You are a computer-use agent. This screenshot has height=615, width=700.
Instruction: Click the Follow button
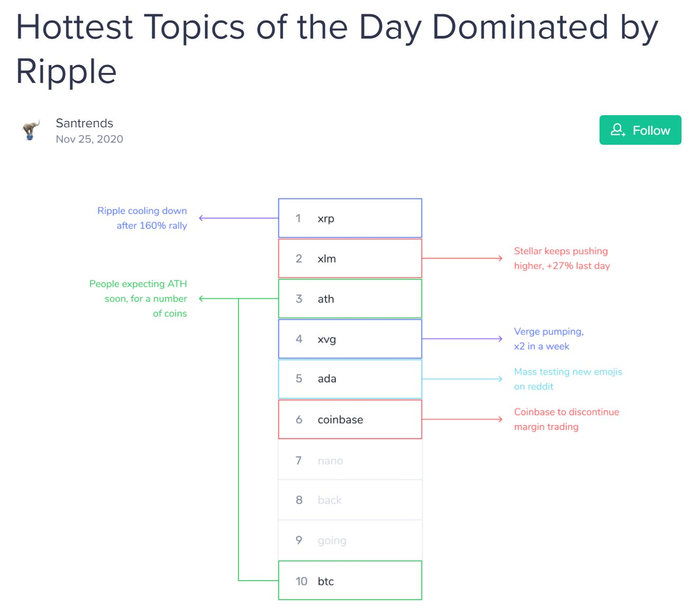pyautogui.click(x=640, y=130)
